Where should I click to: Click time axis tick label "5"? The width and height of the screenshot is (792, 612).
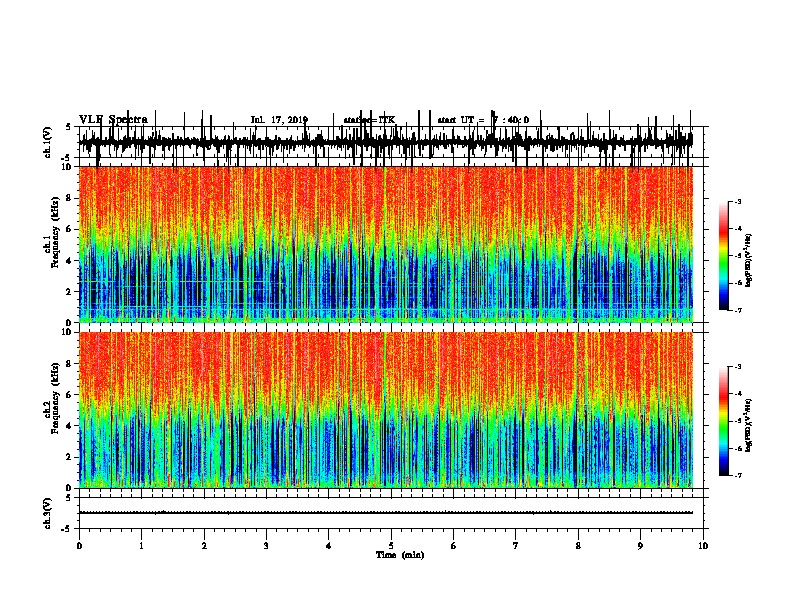pyautogui.click(x=391, y=546)
